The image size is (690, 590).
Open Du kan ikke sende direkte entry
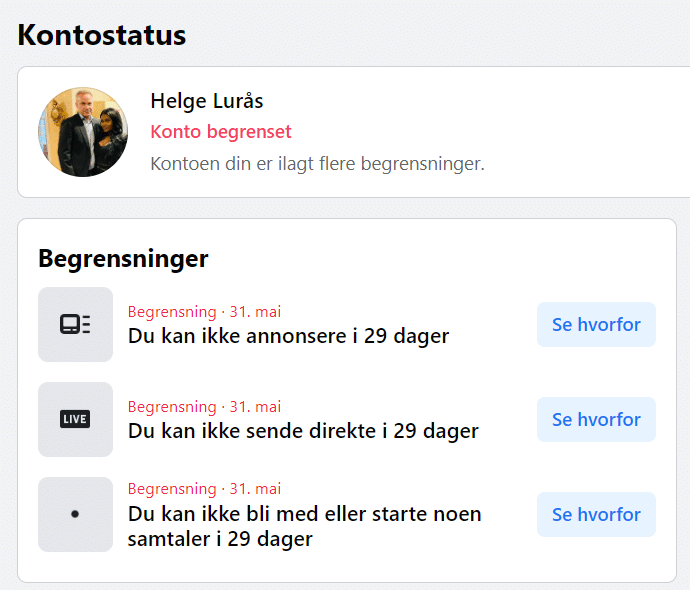click(303, 431)
